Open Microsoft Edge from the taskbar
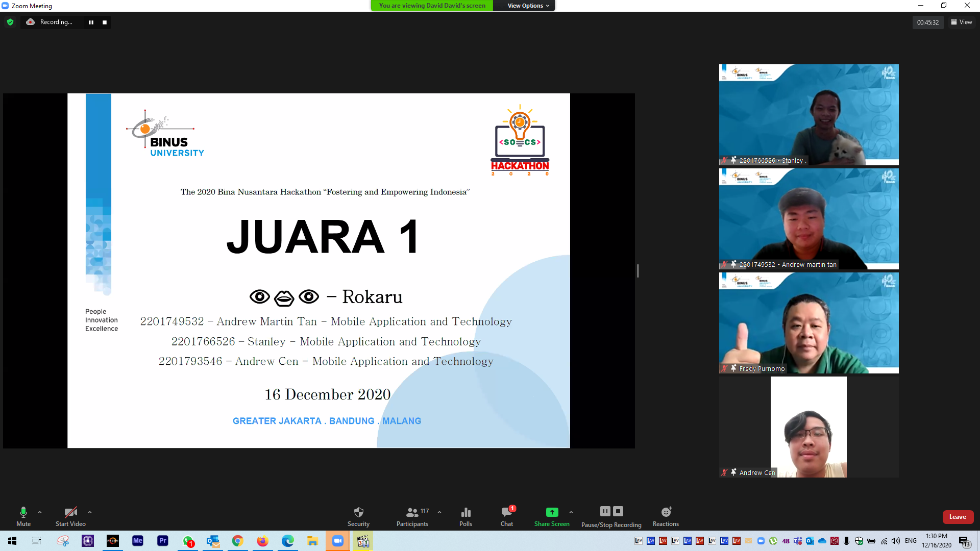 click(287, 541)
